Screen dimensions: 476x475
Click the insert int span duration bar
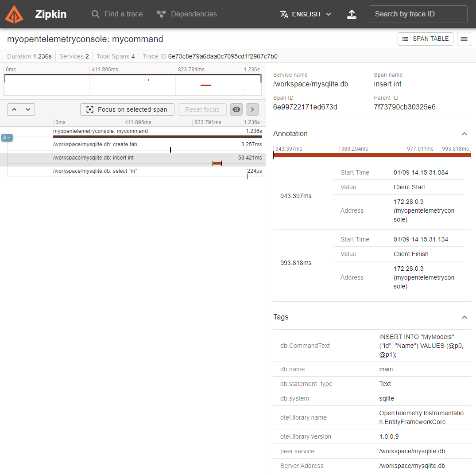(217, 164)
